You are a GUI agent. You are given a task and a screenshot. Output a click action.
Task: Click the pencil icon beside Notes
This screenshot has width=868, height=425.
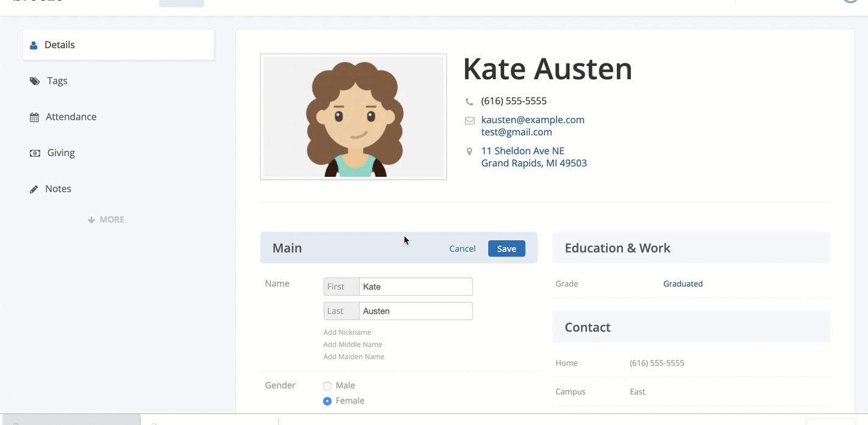(34, 189)
